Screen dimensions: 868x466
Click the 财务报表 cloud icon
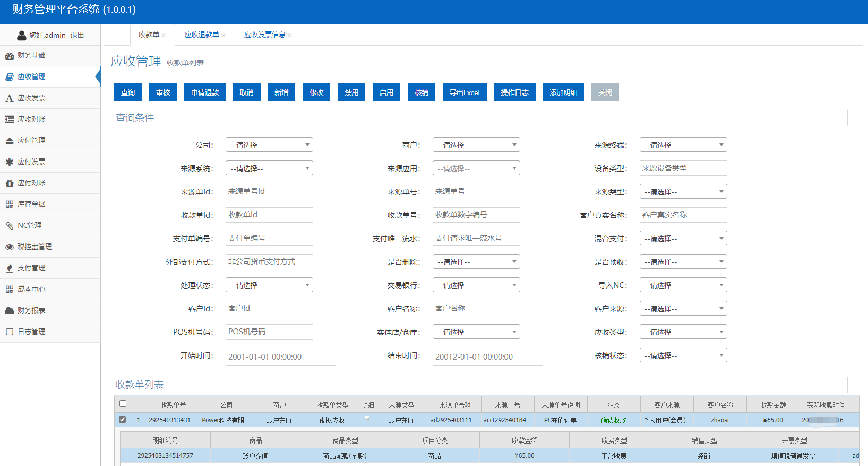pos(10,311)
